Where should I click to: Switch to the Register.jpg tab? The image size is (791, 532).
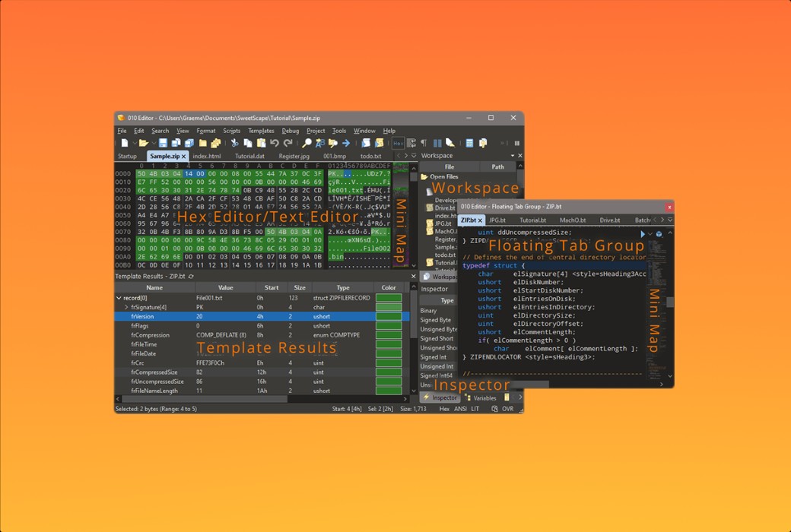pyautogui.click(x=294, y=157)
